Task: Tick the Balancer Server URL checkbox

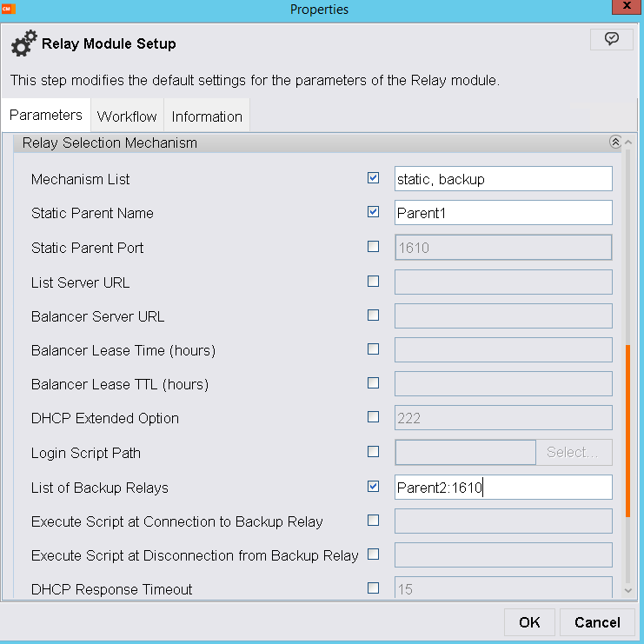Action: (374, 315)
